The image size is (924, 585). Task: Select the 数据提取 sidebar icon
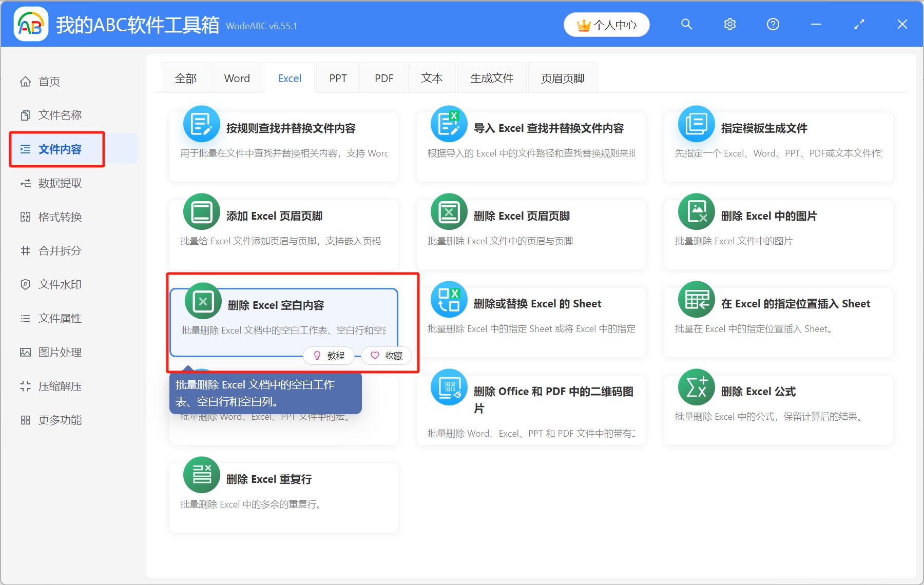click(26, 183)
